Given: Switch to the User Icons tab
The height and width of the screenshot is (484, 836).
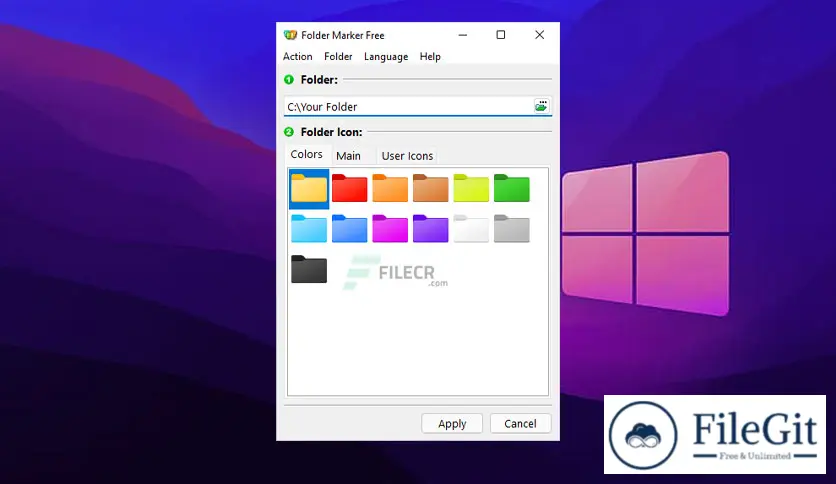Looking at the screenshot, I should pyautogui.click(x=407, y=156).
